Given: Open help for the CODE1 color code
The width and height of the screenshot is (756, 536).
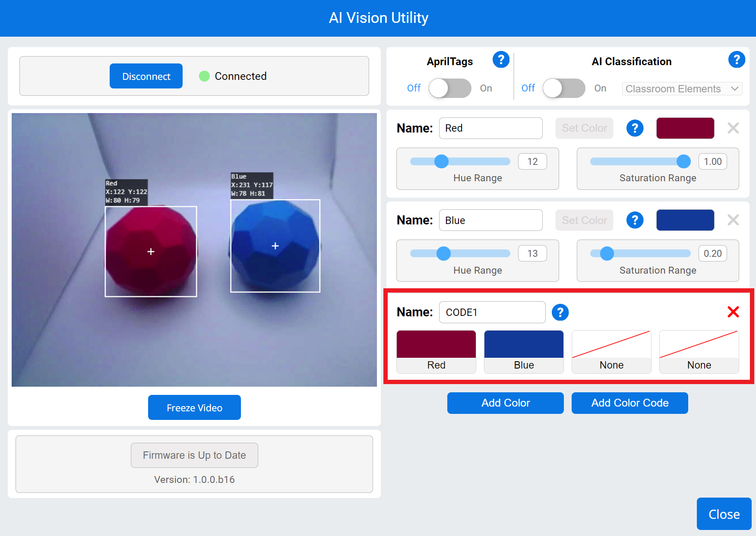Looking at the screenshot, I should 560,312.
